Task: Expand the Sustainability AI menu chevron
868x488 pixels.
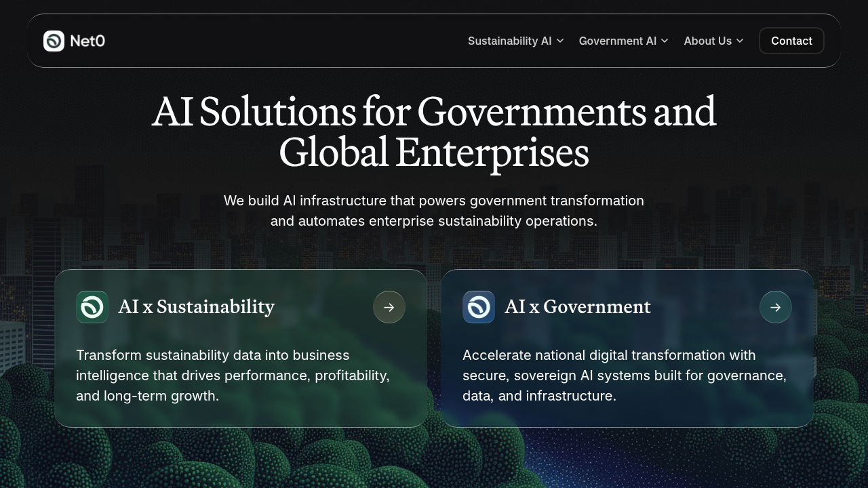Action: coord(560,41)
